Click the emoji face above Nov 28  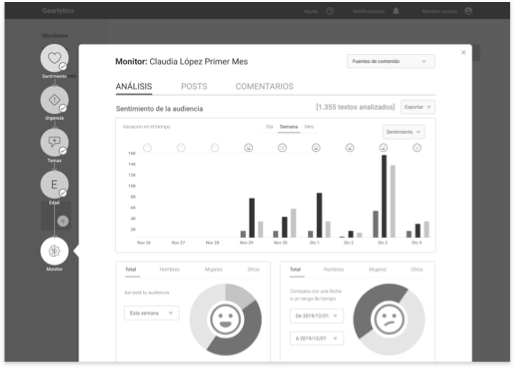(x=215, y=148)
